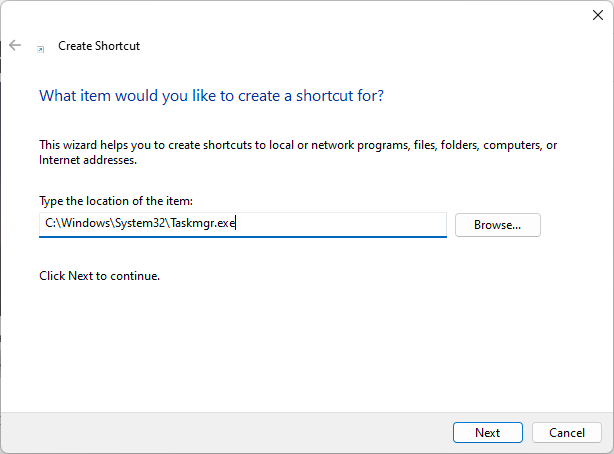The height and width of the screenshot is (454, 614).
Task: Click the Browse... button
Action: pyautogui.click(x=497, y=225)
